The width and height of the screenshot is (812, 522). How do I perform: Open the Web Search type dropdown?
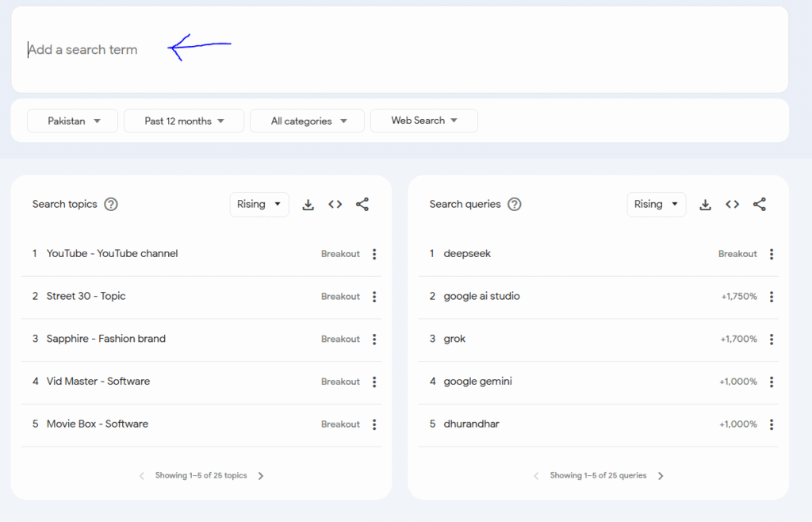pyautogui.click(x=424, y=121)
